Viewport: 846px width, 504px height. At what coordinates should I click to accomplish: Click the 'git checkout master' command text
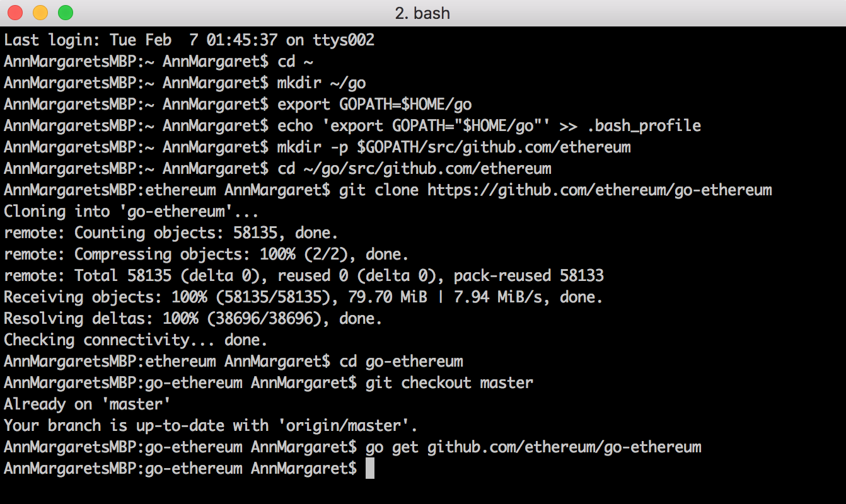tap(449, 383)
